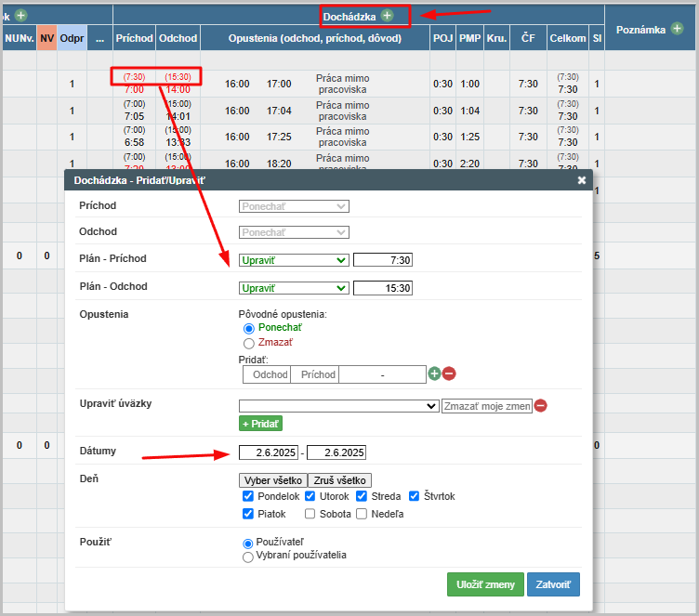The width and height of the screenshot is (699, 616).
Task: Click the end date field 2.6.2025
Action: (336, 452)
